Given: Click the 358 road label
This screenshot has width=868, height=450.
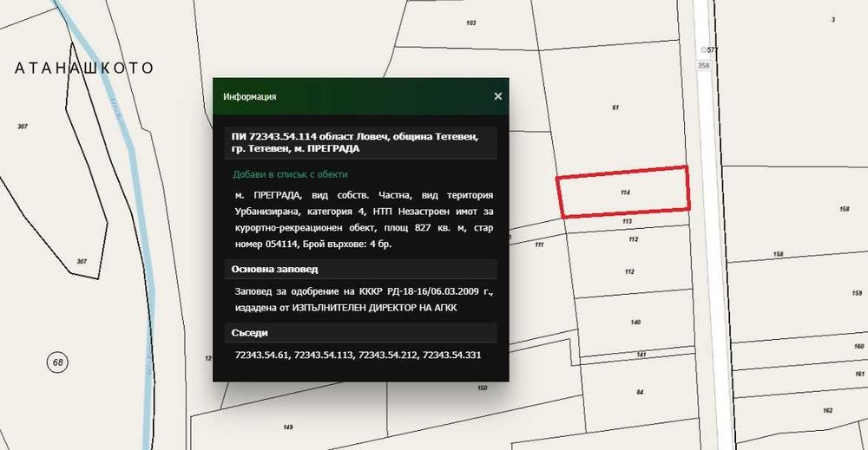Looking at the screenshot, I should pos(703,65).
